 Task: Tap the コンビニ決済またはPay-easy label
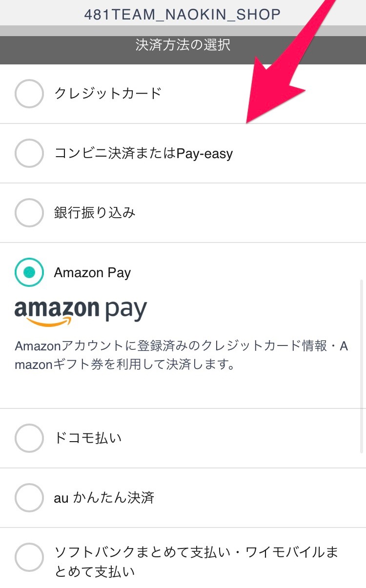(x=143, y=154)
